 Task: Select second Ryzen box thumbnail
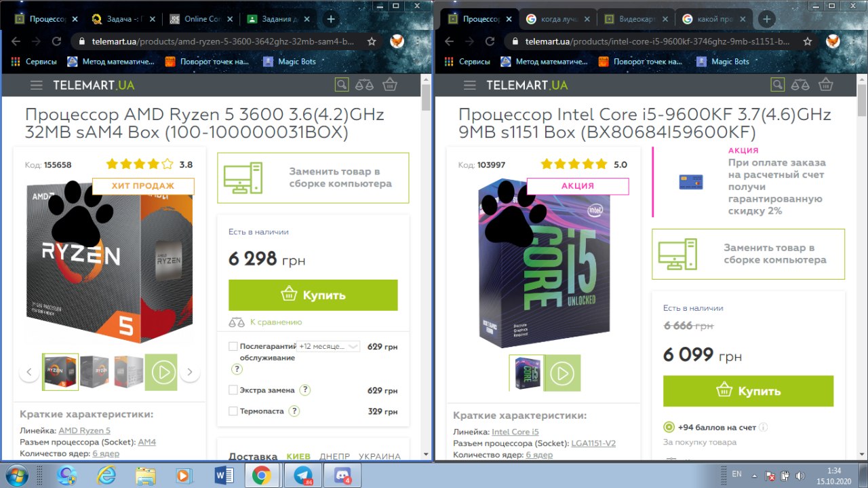pos(94,372)
